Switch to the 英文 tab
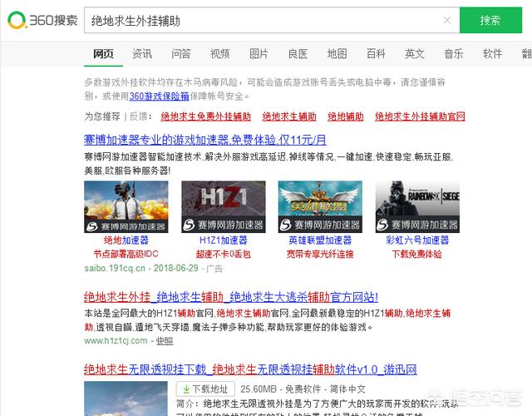 [415, 53]
